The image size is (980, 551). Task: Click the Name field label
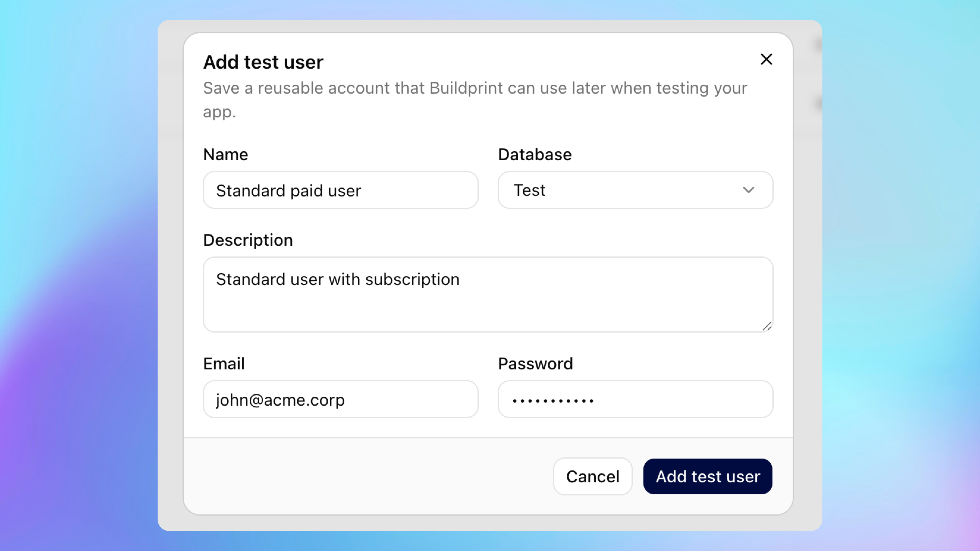point(226,155)
